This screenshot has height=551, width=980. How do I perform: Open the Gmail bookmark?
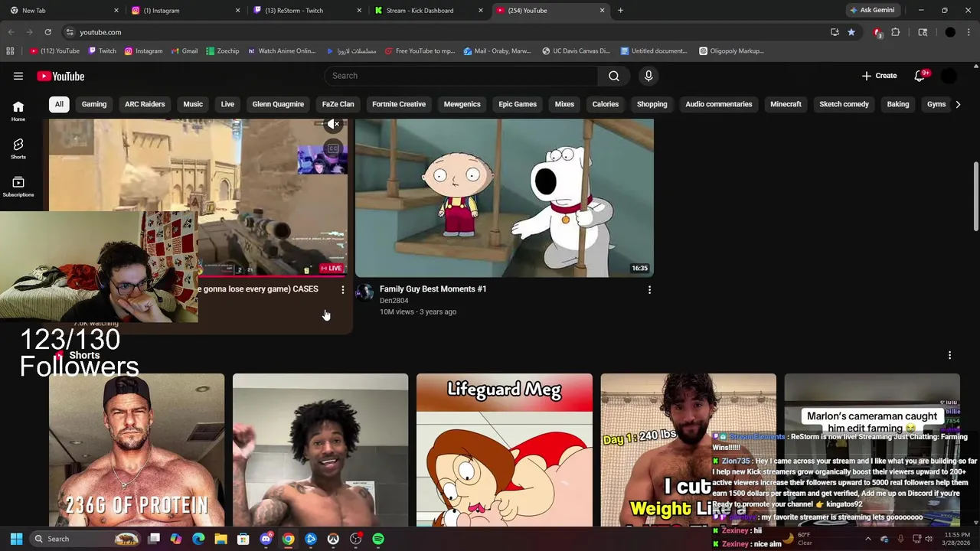point(184,51)
